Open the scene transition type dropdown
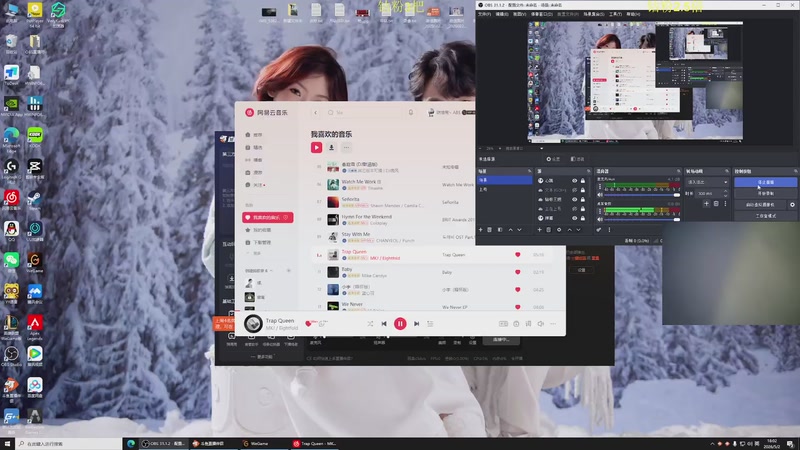The height and width of the screenshot is (450, 800). point(707,182)
